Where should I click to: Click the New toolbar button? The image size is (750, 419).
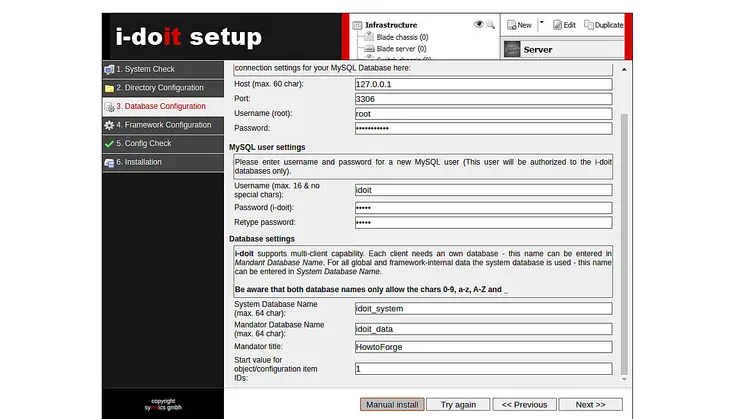click(x=519, y=25)
